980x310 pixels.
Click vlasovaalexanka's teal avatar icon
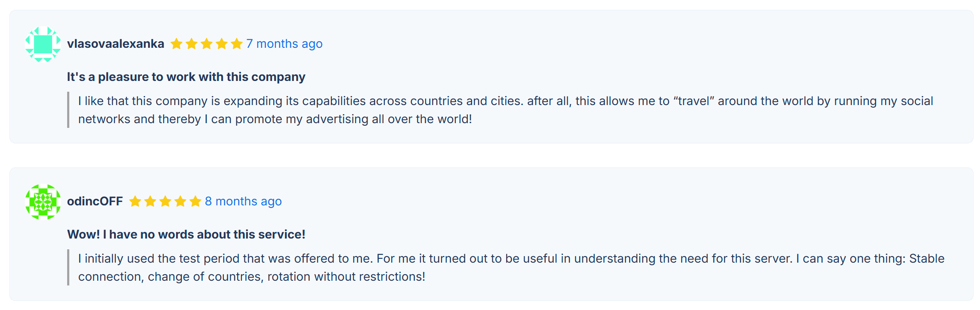click(x=43, y=44)
